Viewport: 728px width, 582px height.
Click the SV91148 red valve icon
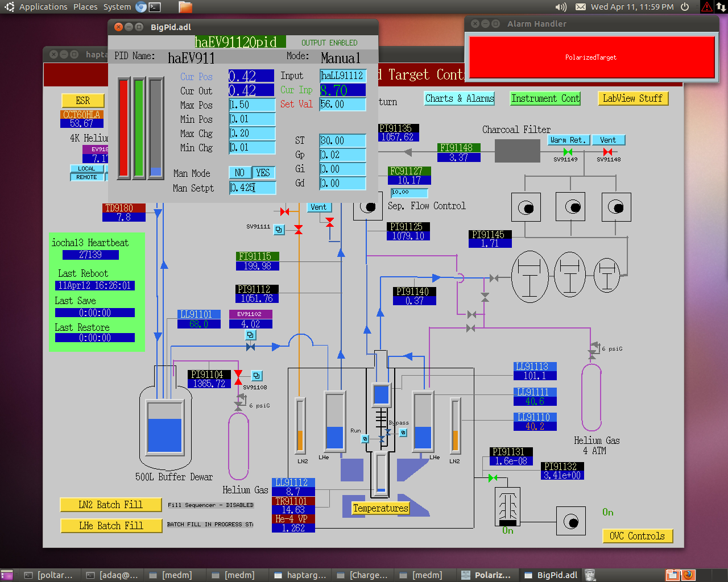607,152
